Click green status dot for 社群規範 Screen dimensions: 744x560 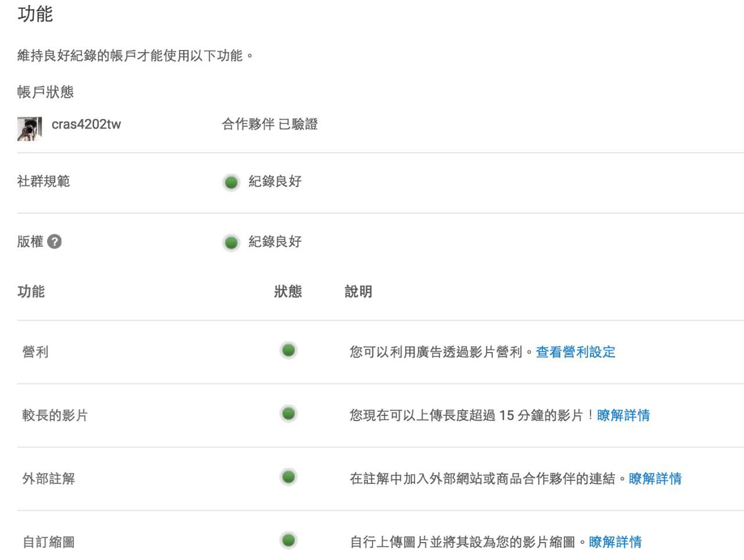231,182
